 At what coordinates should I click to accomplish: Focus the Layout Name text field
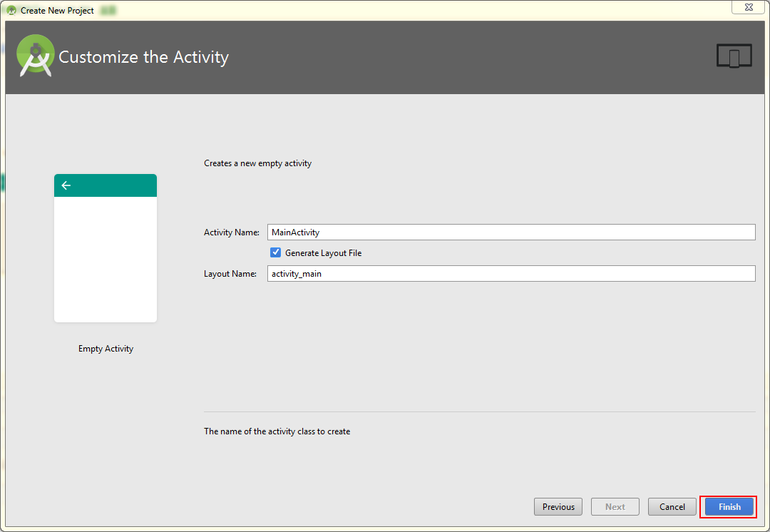coord(510,274)
